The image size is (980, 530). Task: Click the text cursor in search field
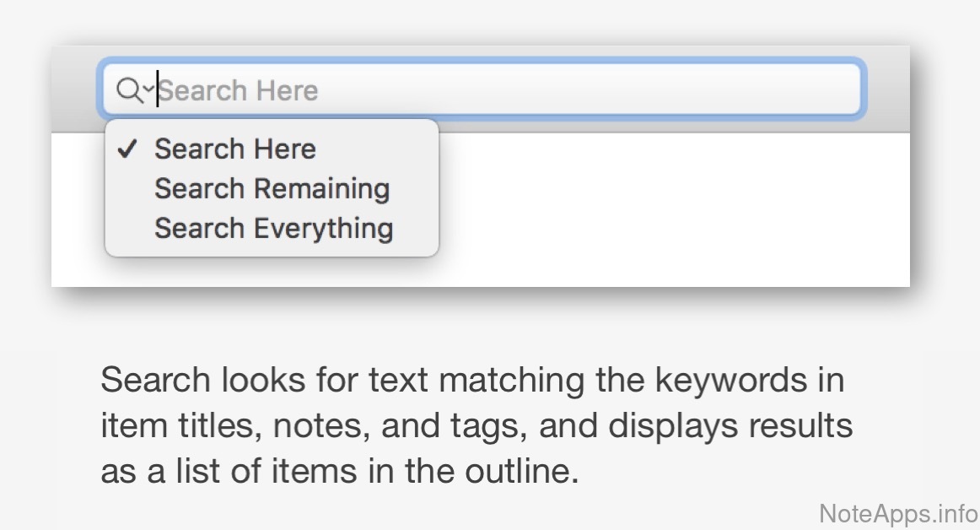158,89
